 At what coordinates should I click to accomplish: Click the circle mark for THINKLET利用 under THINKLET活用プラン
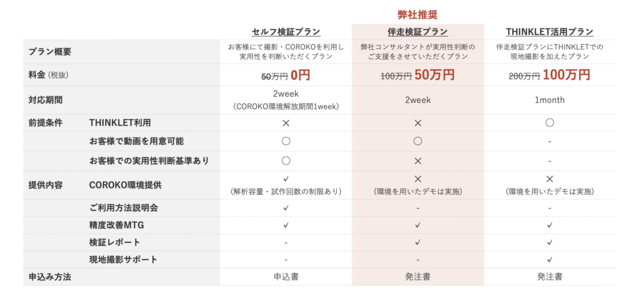(x=550, y=123)
